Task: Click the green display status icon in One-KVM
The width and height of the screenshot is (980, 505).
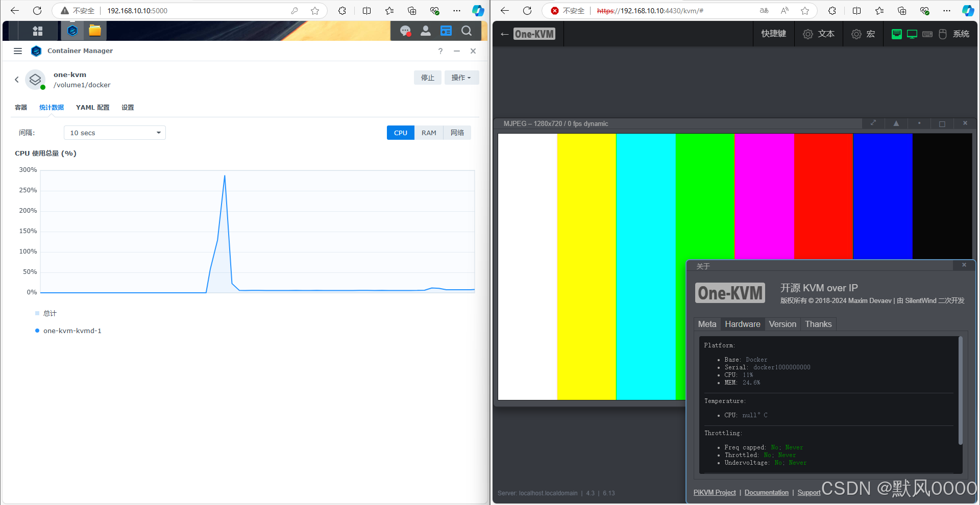Action: click(x=912, y=34)
